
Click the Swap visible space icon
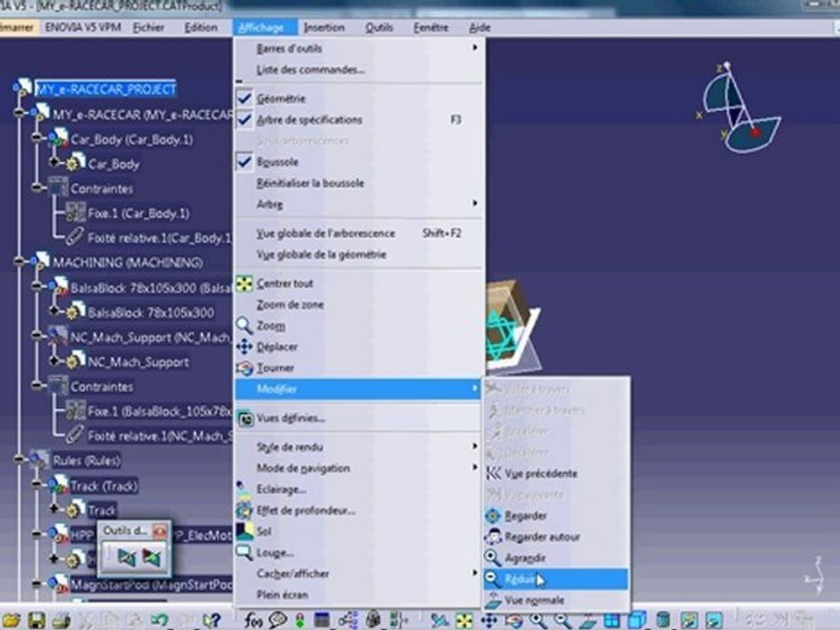click(714, 621)
